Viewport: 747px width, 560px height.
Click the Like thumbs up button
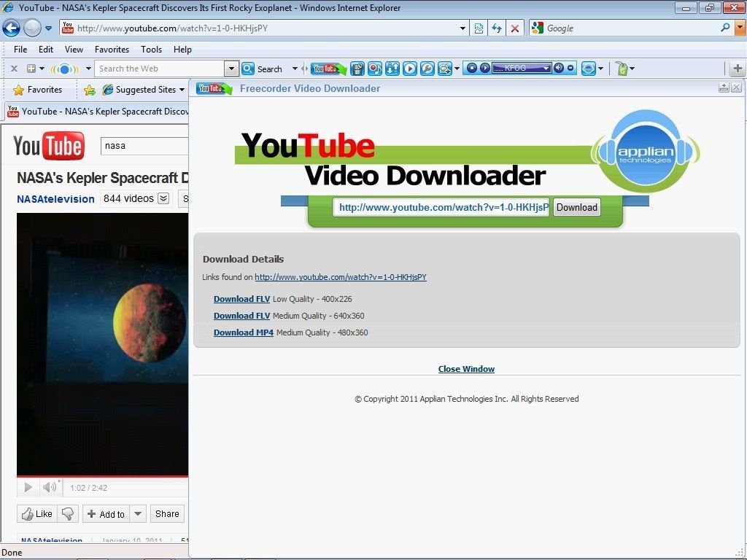point(37,514)
